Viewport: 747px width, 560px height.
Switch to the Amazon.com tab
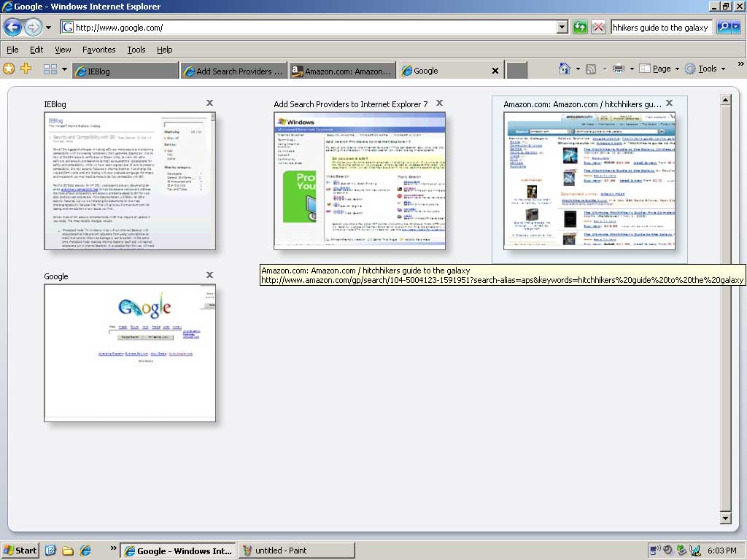coord(343,71)
